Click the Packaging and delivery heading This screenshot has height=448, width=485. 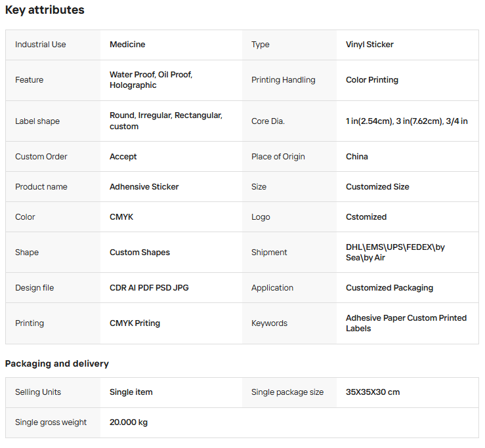tap(57, 363)
